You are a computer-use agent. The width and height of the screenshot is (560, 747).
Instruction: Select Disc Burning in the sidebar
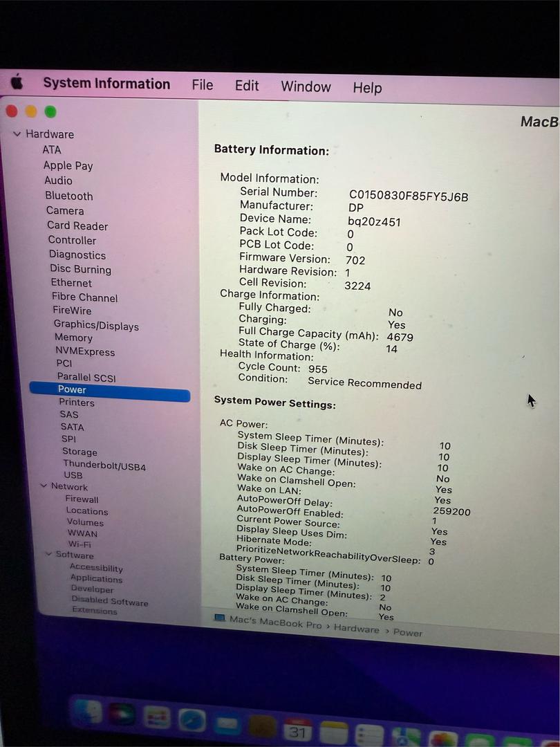click(x=80, y=269)
